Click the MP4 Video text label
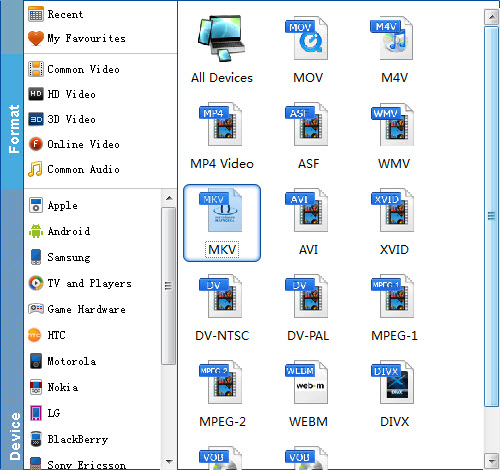 (222, 164)
